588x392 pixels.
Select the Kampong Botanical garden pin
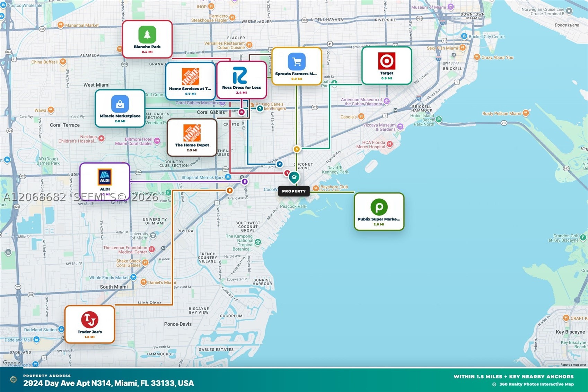tap(258, 242)
